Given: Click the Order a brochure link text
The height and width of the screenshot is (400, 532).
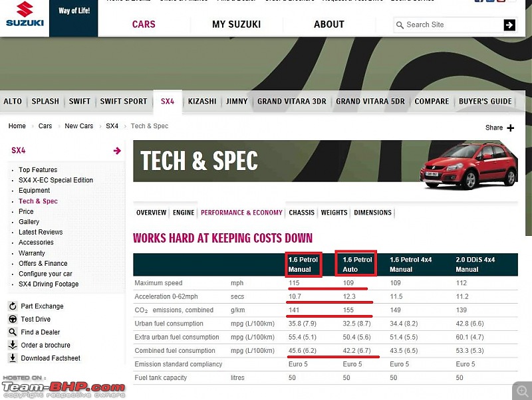Looking at the screenshot, I should [x=45, y=345].
